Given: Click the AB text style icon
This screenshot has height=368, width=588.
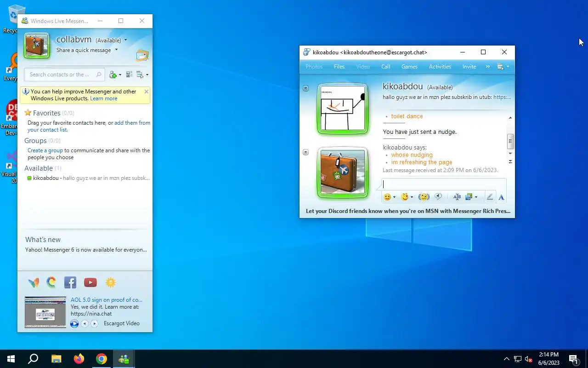Looking at the screenshot, I should pyautogui.click(x=457, y=197).
